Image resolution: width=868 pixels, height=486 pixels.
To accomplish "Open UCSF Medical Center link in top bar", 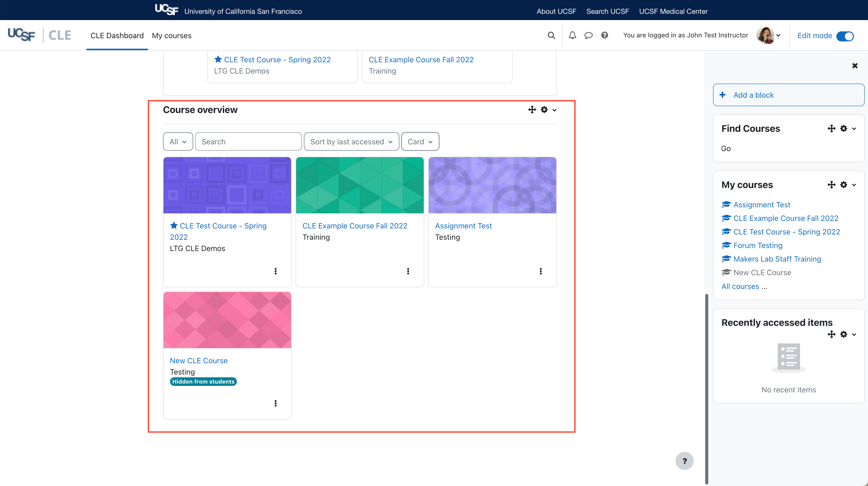I will 673,11.
